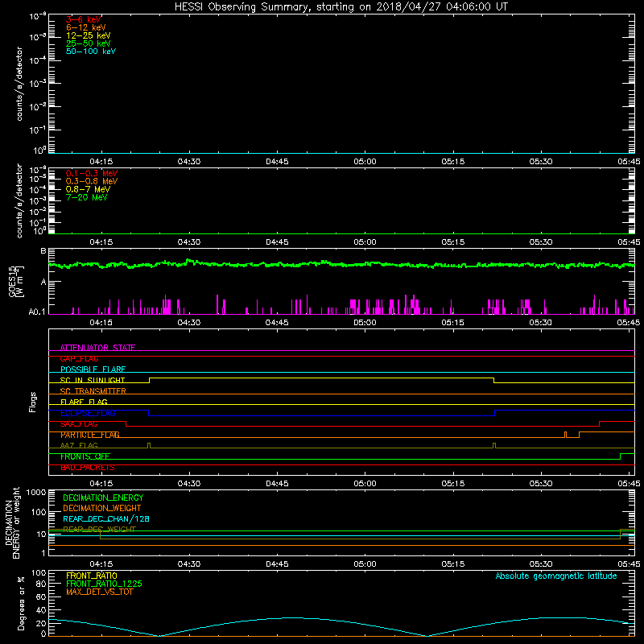Pick the FRONTS_OFF flag label
Viewport: 644px width, 644px height.
click(85, 456)
